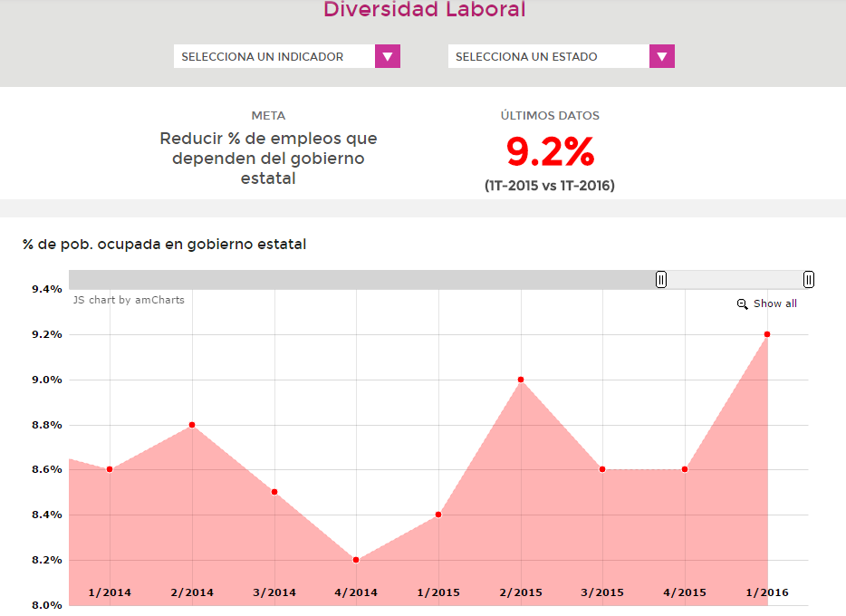This screenshot has width=846, height=616.
Task: Select the 4/2014 lowest data point
Action: 356,560
